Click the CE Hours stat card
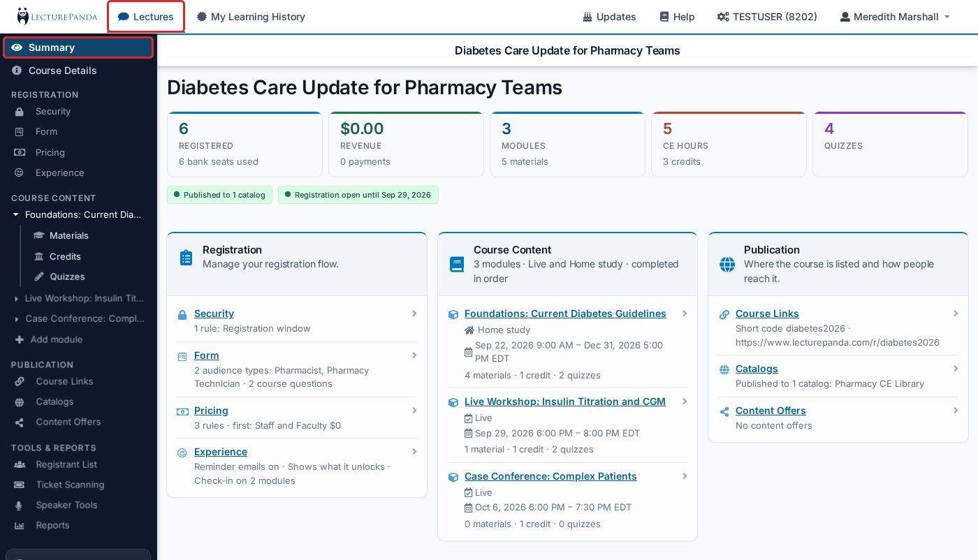The width and height of the screenshot is (978, 560). (729, 145)
